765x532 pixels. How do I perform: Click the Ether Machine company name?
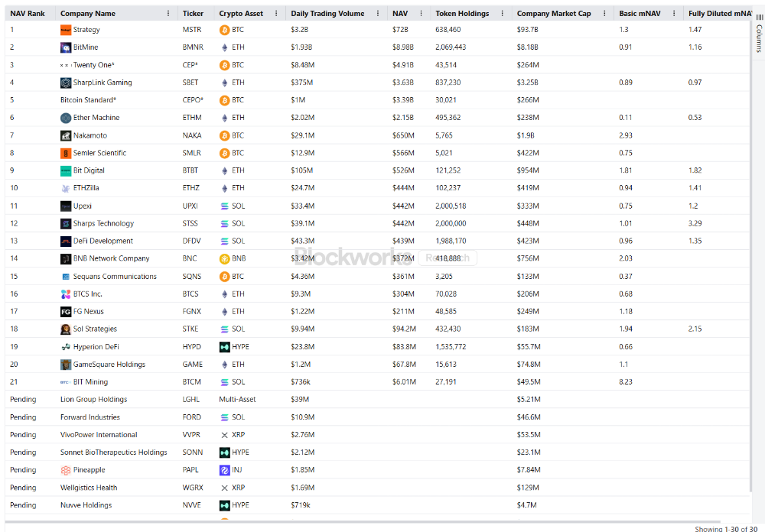(x=96, y=118)
